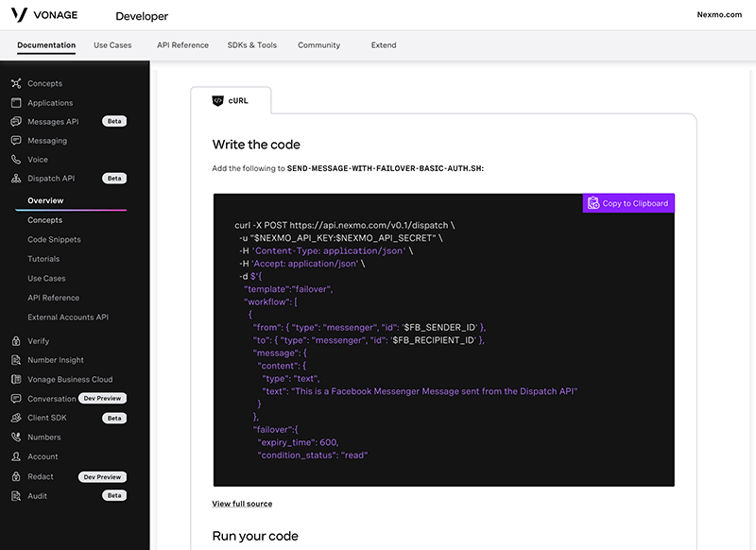Viewport: 756px width, 550px height.
Task: Click the Vonage Business Cloud icon
Action: tap(17, 378)
